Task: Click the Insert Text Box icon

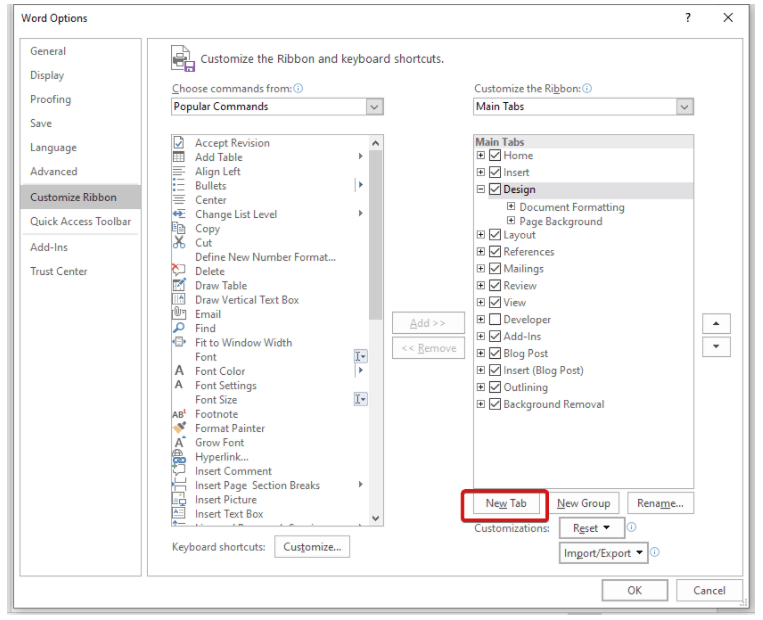Action: [179, 513]
